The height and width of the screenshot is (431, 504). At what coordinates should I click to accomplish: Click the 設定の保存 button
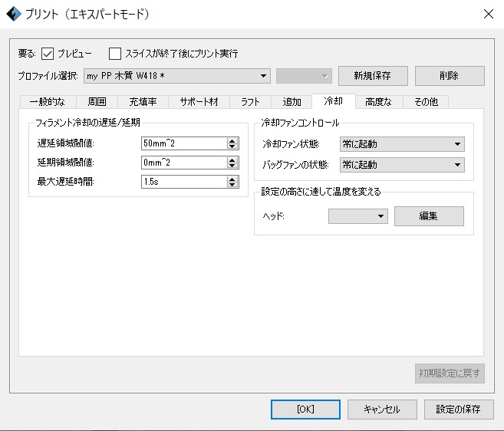[x=459, y=410]
